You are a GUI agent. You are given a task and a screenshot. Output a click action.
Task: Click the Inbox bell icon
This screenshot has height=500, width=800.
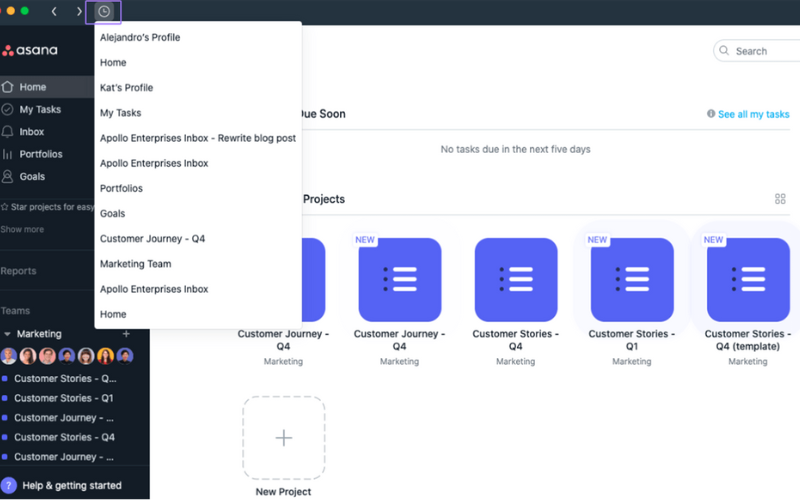[7, 132]
